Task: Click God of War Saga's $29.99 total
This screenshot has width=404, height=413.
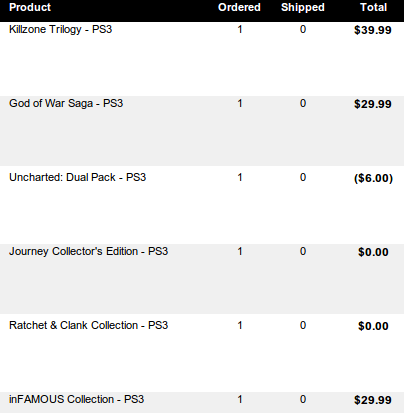Action: coord(373,104)
